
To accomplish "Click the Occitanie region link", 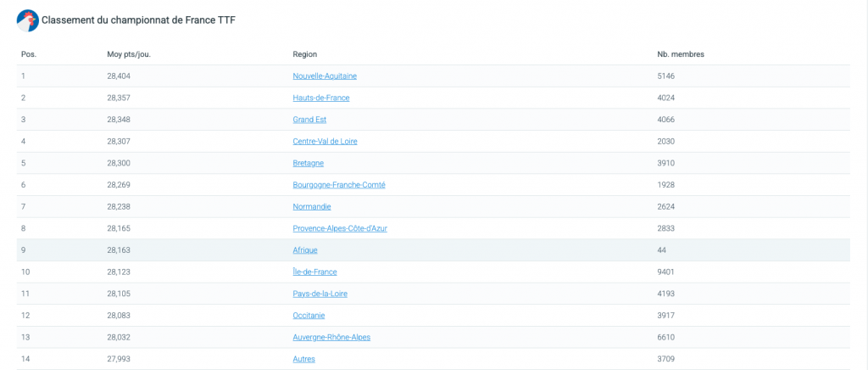I will [x=309, y=316].
